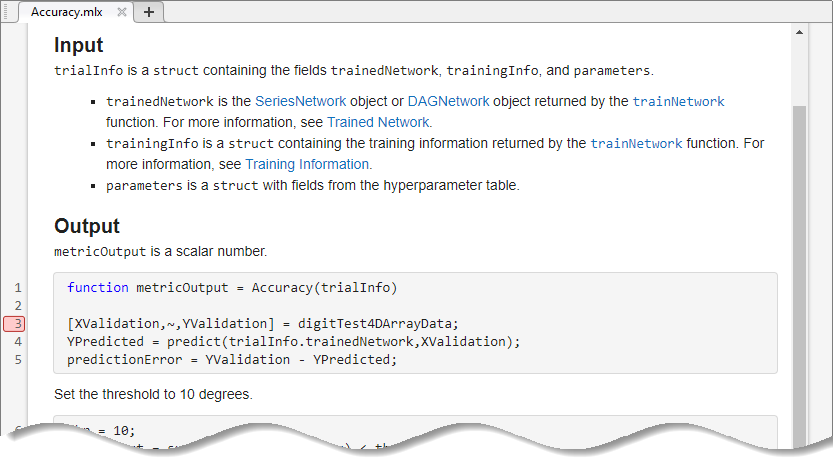Open a new tab with the plus button
The width and height of the screenshot is (833, 461).
click(149, 12)
